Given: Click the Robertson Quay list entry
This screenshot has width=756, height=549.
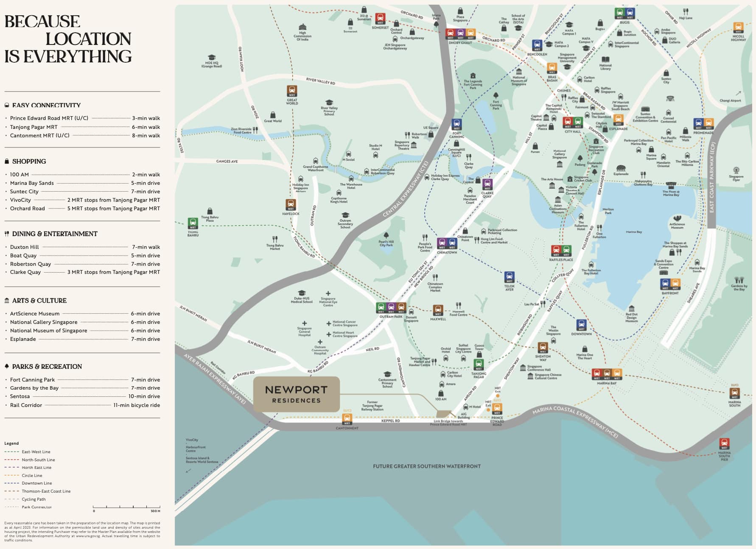Looking at the screenshot, I should tap(82, 264).
